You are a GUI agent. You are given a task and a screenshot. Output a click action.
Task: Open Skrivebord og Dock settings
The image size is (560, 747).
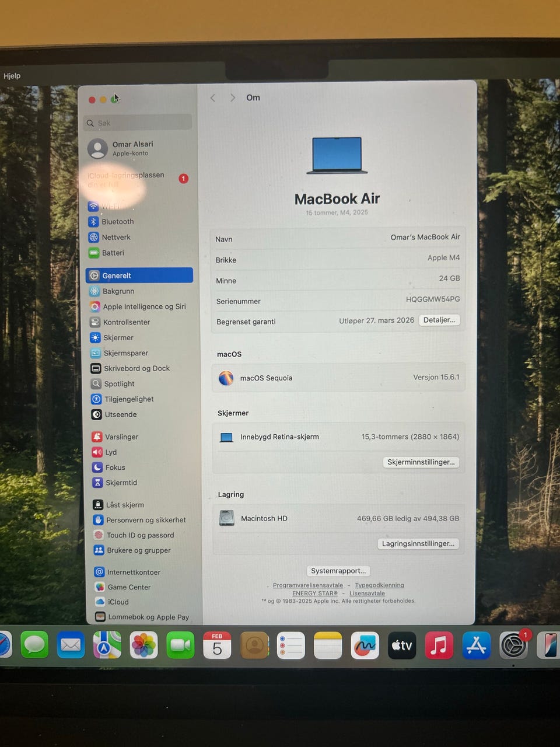(x=130, y=368)
